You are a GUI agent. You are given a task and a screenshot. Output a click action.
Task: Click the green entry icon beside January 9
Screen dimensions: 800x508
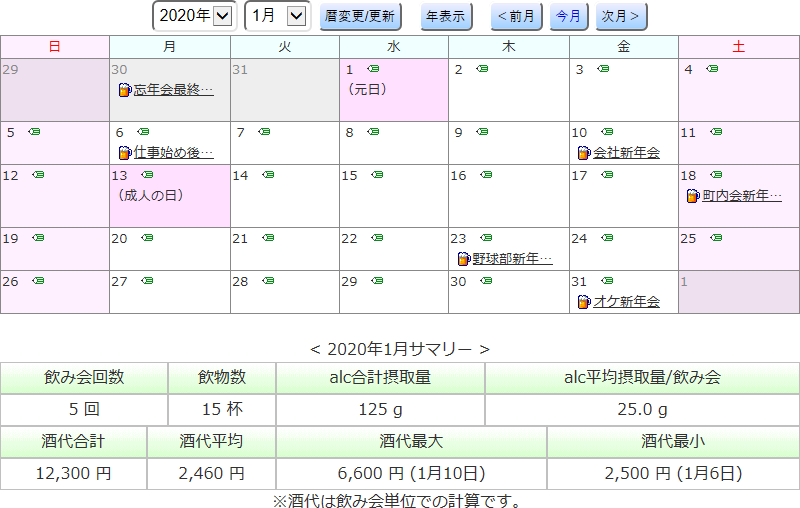(x=482, y=132)
